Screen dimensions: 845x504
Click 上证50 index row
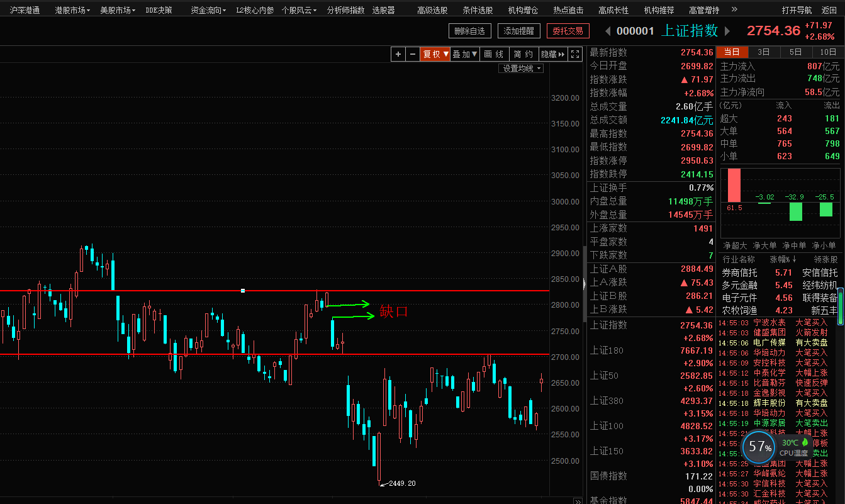point(651,381)
